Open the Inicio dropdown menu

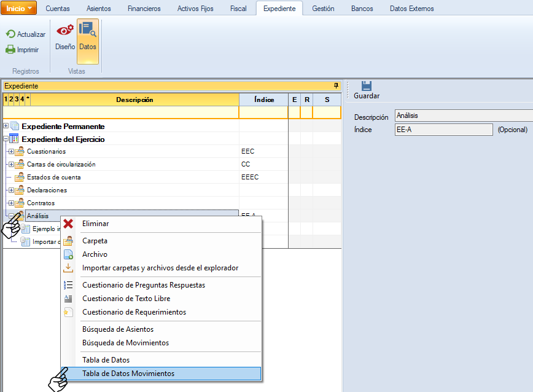coord(19,9)
